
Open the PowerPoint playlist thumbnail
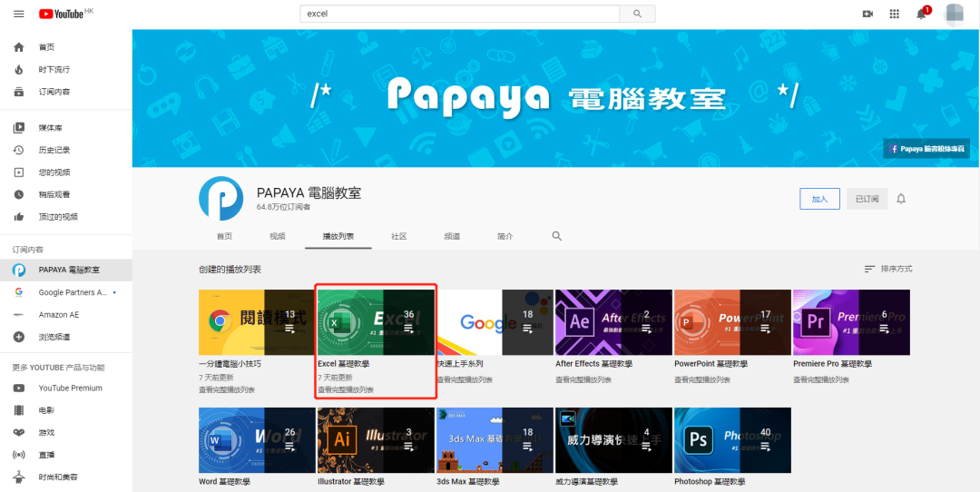tap(732, 322)
